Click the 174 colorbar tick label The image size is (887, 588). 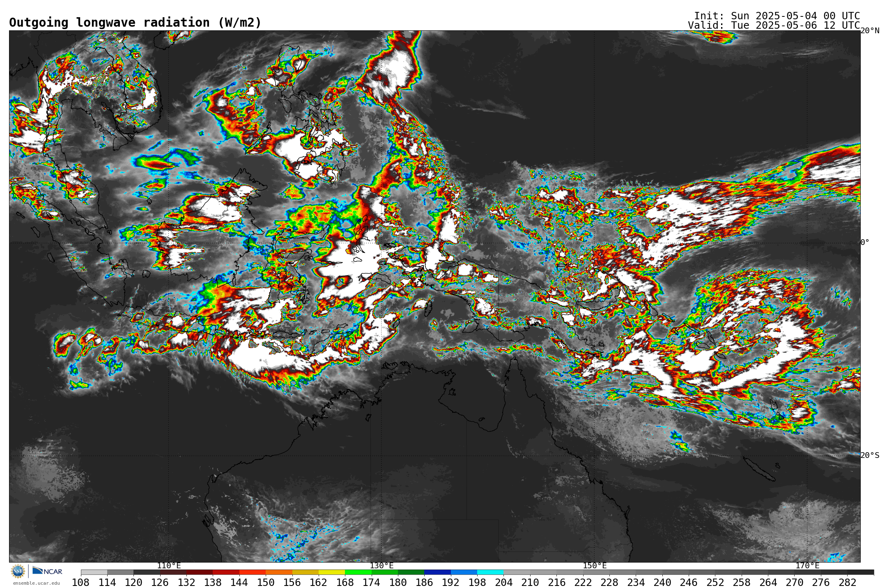(371, 582)
